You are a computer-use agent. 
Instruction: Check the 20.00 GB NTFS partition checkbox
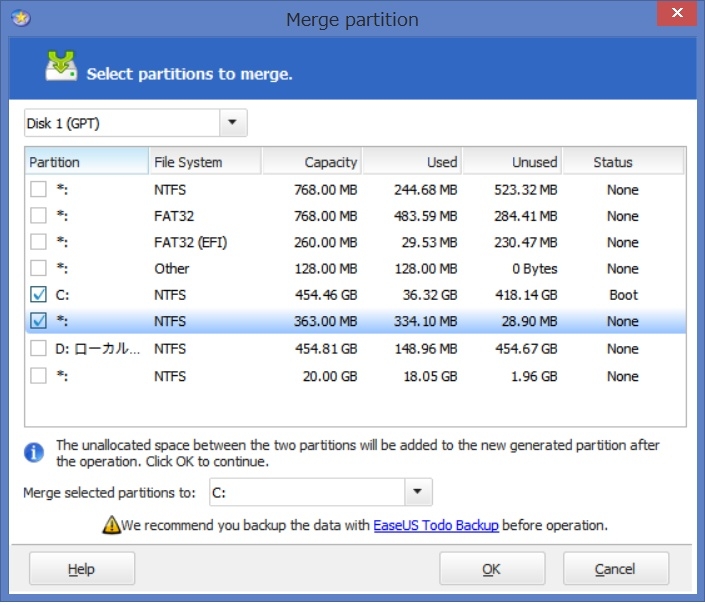pyautogui.click(x=38, y=376)
